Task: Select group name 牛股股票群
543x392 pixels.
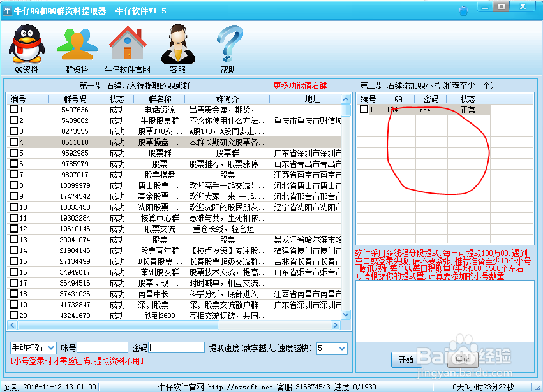Action: coord(160,120)
